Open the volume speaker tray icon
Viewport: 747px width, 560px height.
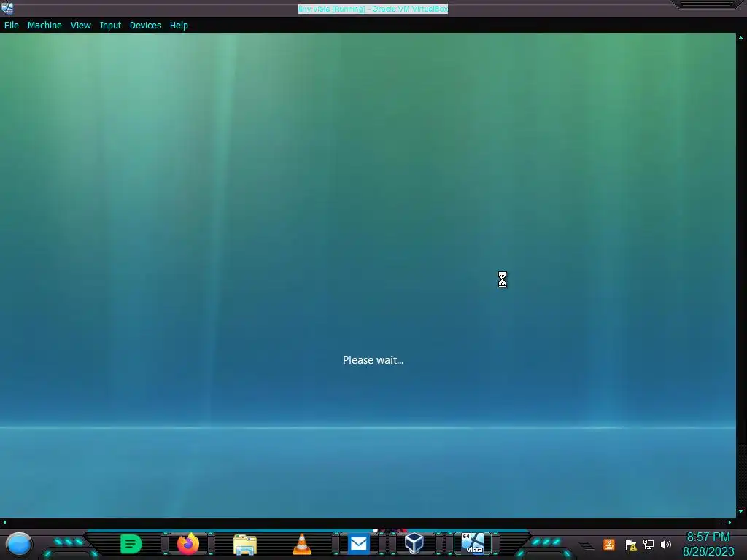click(666, 544)
